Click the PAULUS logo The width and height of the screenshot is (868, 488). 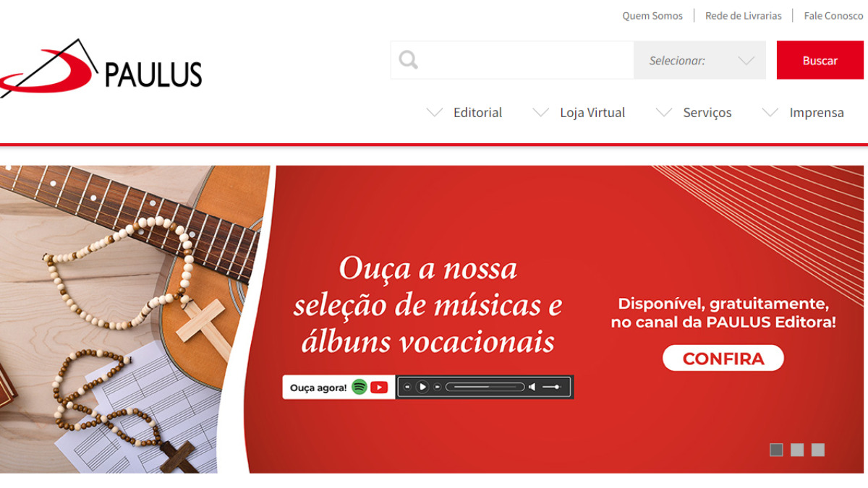click(x=101, y=69)
